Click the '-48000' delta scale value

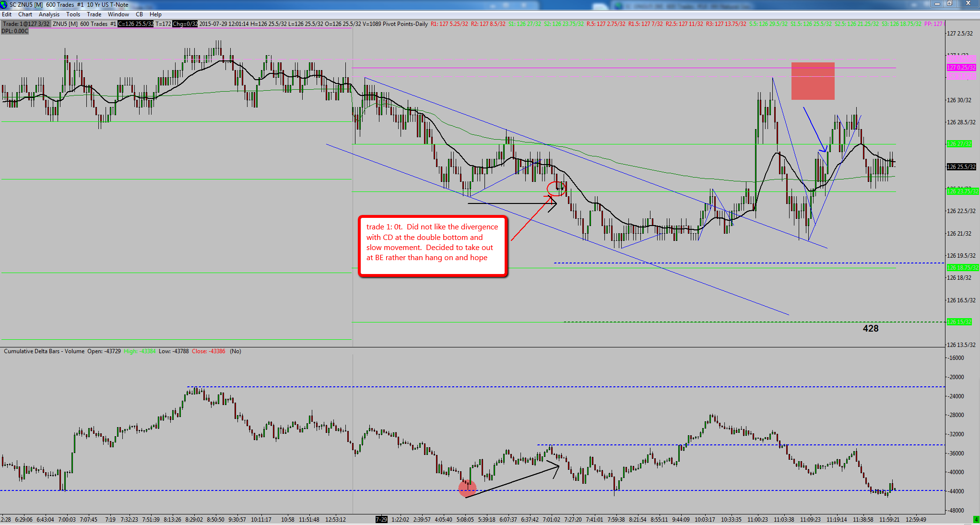point(956,511)
